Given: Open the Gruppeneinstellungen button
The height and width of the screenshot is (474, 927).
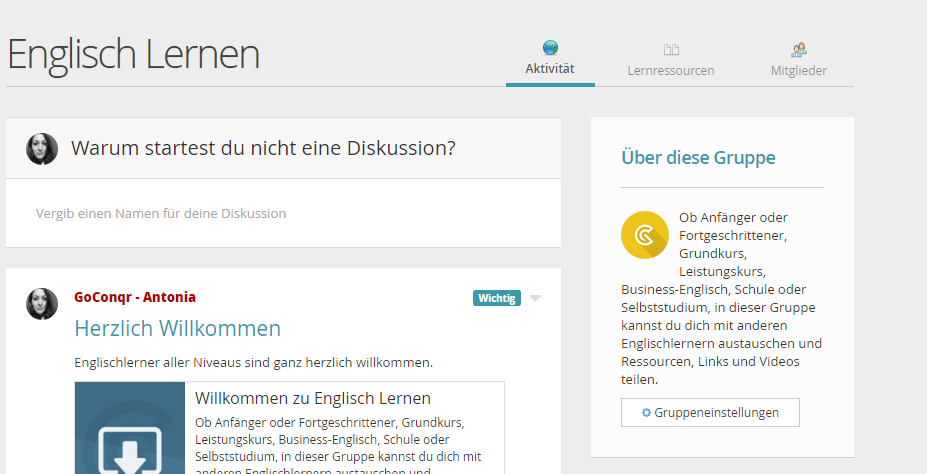Looking at the screenshot, I should (710, 413).
